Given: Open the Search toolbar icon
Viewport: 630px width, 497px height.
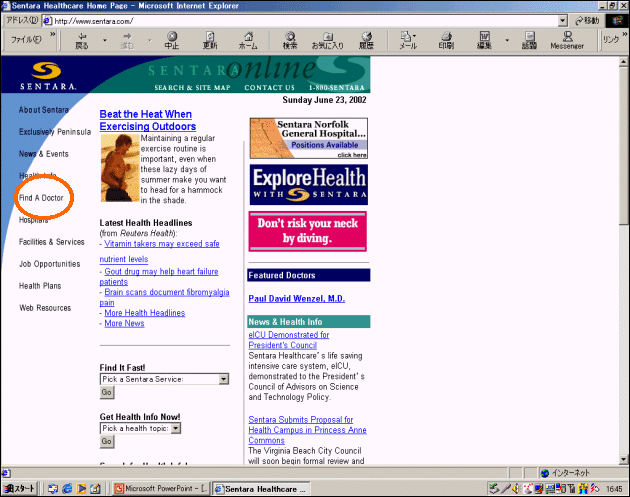Looking at the screenshot, I should click(x=290, y=39).
